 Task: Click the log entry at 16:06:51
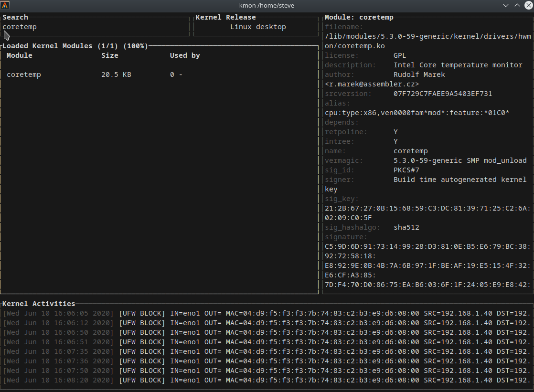coord(267,342)
